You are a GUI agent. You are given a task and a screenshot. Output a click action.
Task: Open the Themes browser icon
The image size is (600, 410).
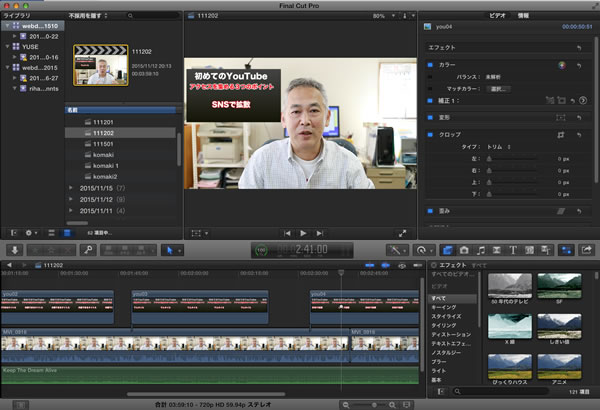pos(546,250)
